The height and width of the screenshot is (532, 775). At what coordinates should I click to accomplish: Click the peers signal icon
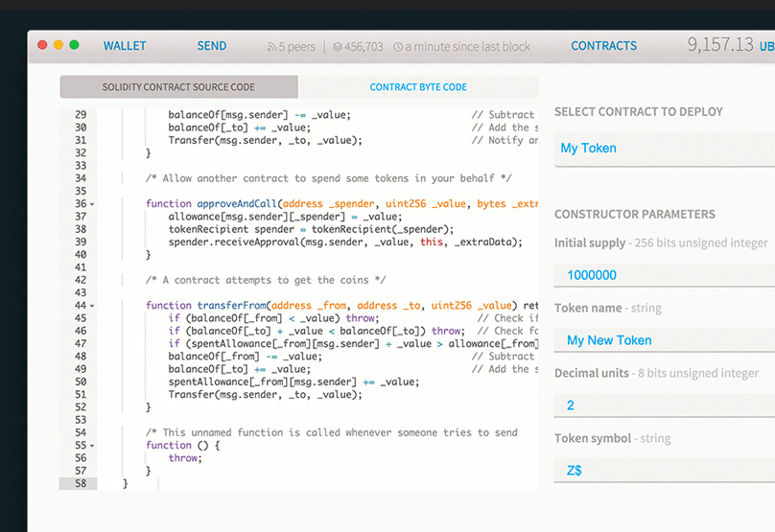pos(271,47)
